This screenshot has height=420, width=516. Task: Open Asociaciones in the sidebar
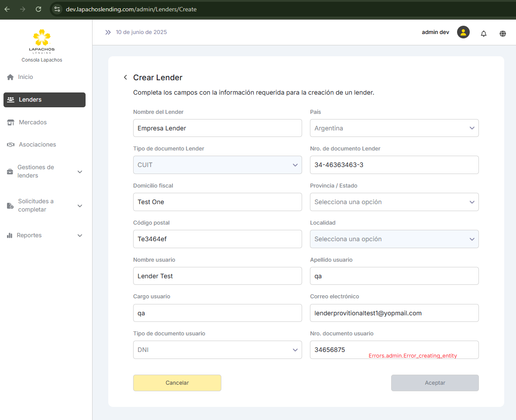(x=37, y=145)
